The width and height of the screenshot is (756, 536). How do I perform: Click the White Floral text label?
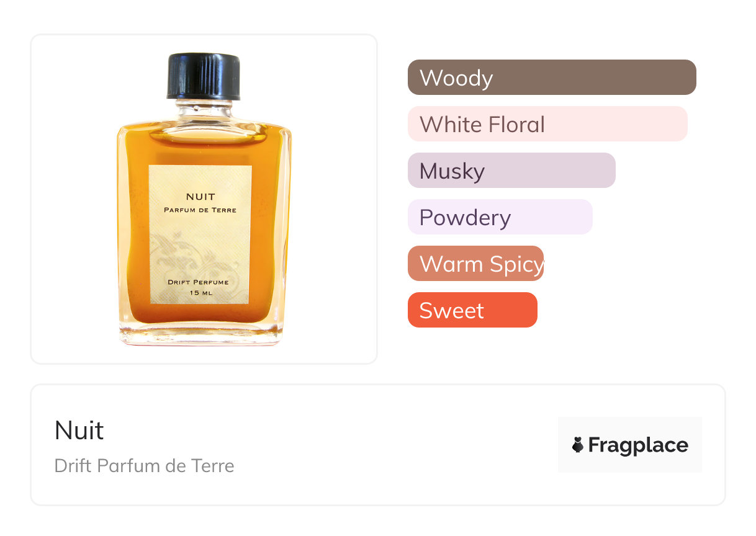point(482,125)
